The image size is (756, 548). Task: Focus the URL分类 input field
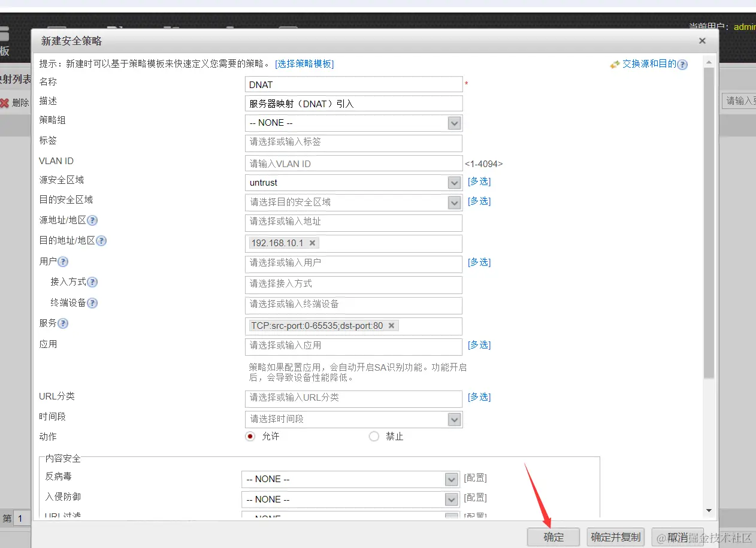coord(354,399)
